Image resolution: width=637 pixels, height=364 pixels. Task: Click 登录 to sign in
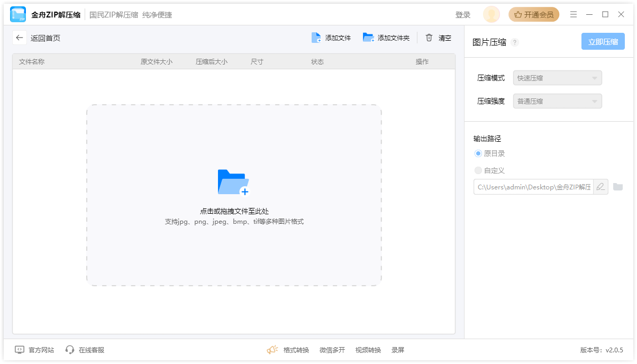pos(463,14)
